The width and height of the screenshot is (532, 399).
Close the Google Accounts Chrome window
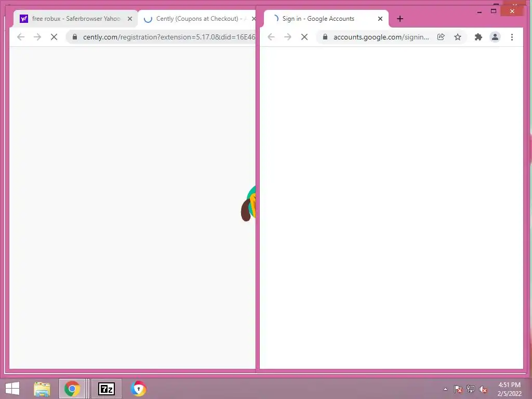(512, 11)
